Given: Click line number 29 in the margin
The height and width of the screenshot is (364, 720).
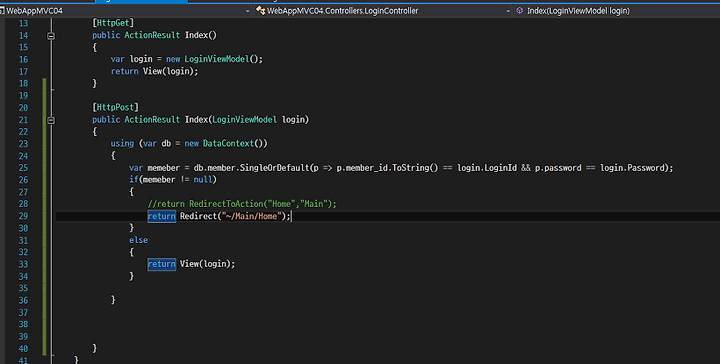Looking at the screenshot, I should 23,216.
